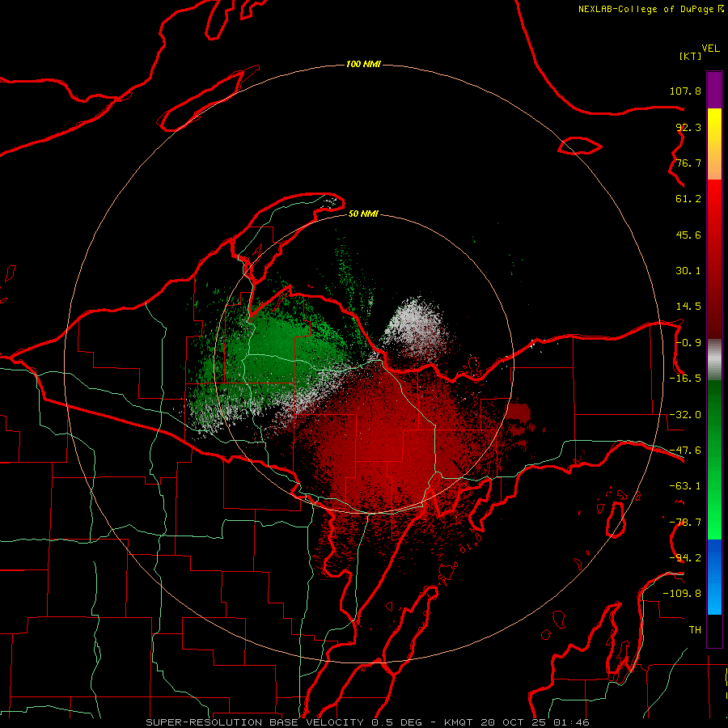728x728 pixels.
Task: Click the 76.7 legend value
Action: coord(688,163)
